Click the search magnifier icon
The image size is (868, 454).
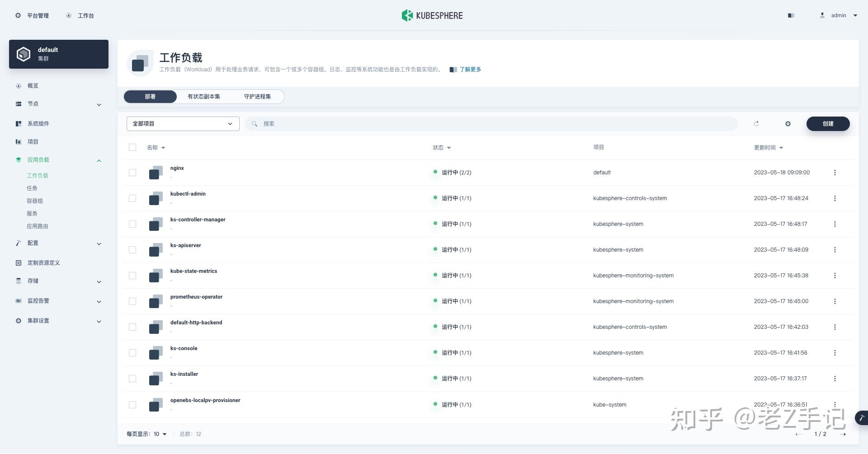(x=255, y=124)
